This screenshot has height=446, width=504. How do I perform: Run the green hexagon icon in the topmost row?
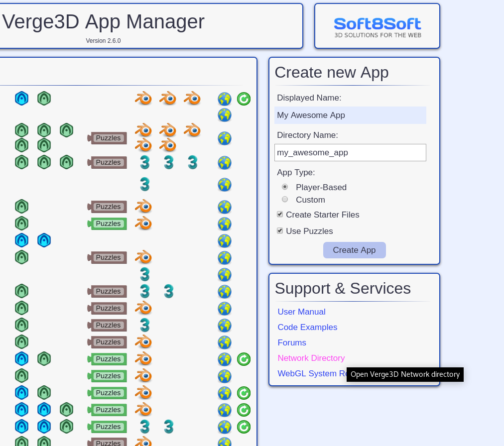click(x=44, y=99)
